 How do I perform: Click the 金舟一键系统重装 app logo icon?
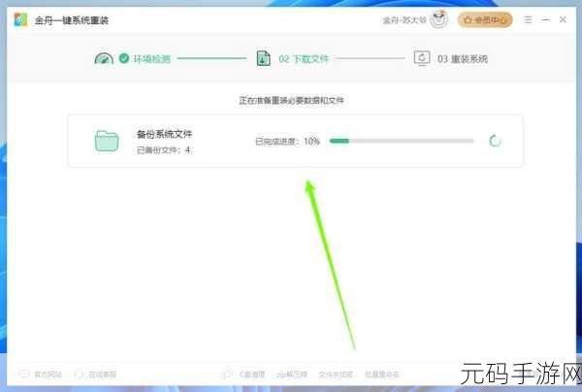click(x=20, y=19)
